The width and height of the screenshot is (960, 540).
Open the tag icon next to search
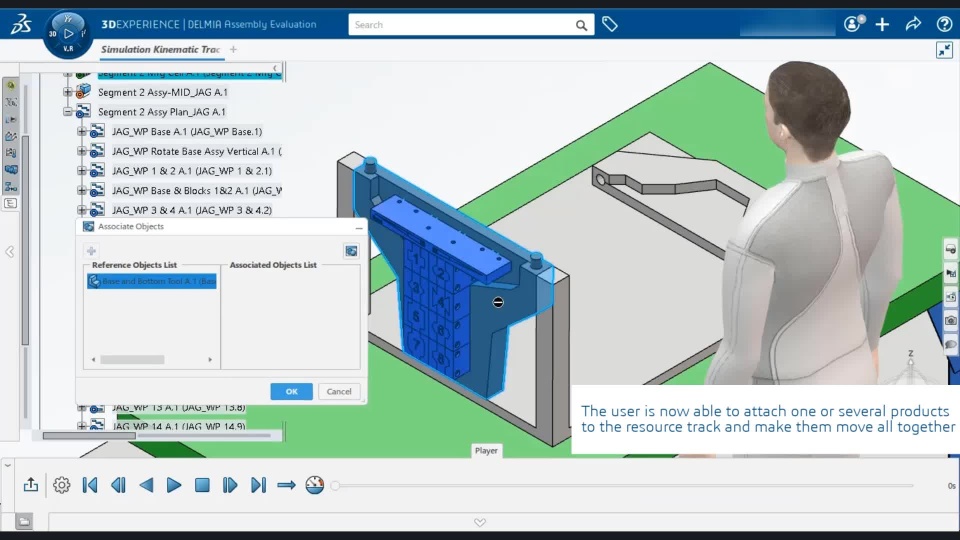click(x=609, y=24)
